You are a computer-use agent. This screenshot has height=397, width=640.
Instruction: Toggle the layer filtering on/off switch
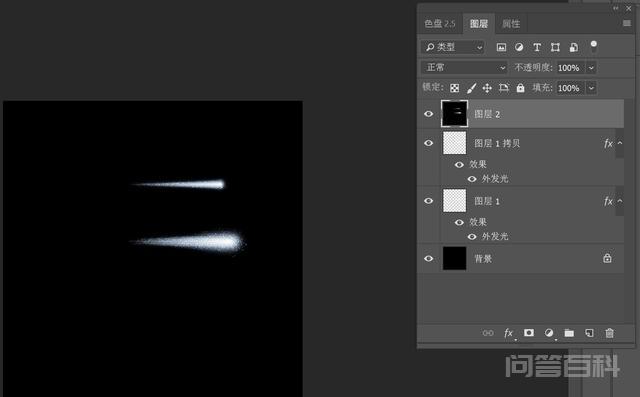coord(593,46)
